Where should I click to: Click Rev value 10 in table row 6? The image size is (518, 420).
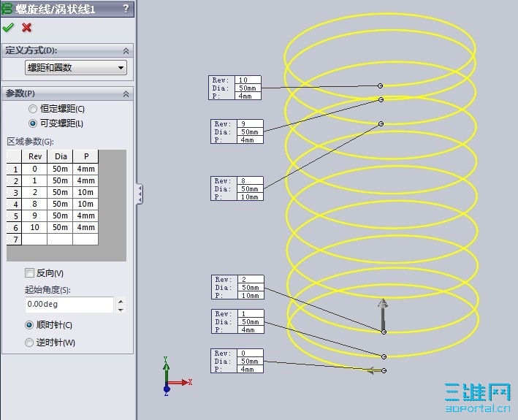pyautogui.click(x=34, y=227)
